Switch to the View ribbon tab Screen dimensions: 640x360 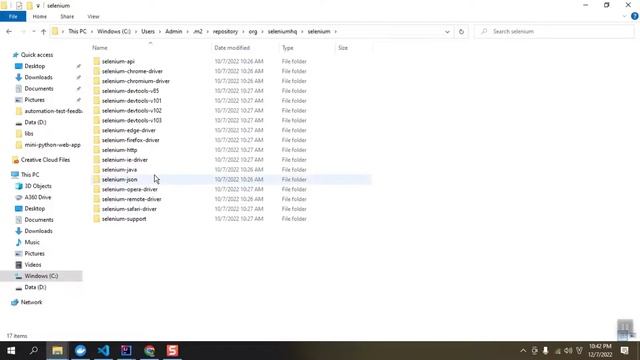[93, 17]
